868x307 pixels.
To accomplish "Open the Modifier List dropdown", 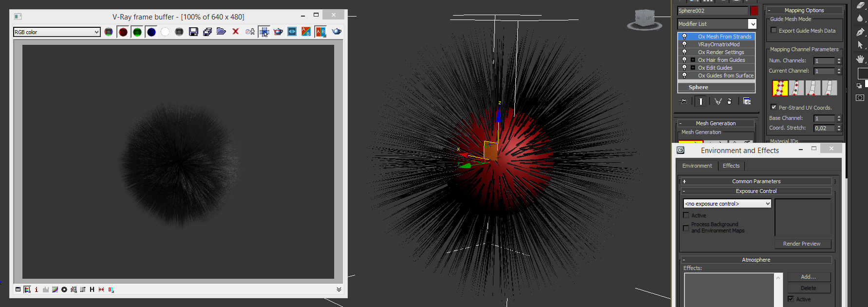I will click(x=717, y=24).
